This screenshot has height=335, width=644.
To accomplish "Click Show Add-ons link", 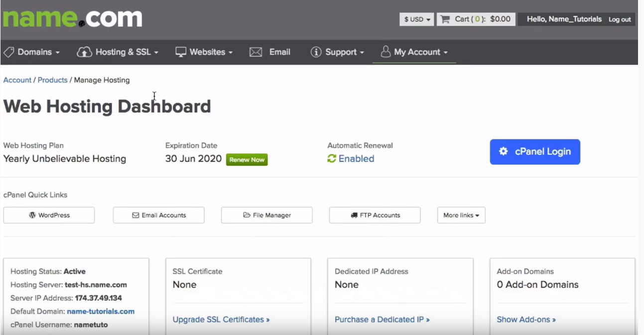I will click(x=526, y=320).
